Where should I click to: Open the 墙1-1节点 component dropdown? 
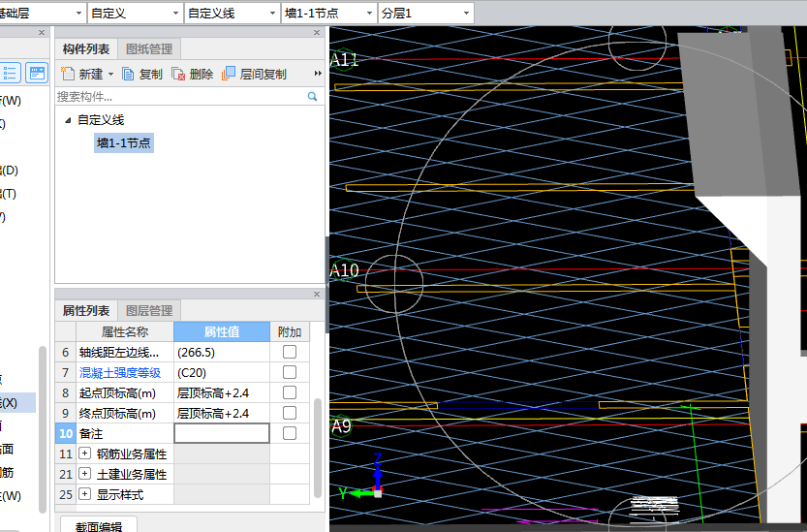369,14
